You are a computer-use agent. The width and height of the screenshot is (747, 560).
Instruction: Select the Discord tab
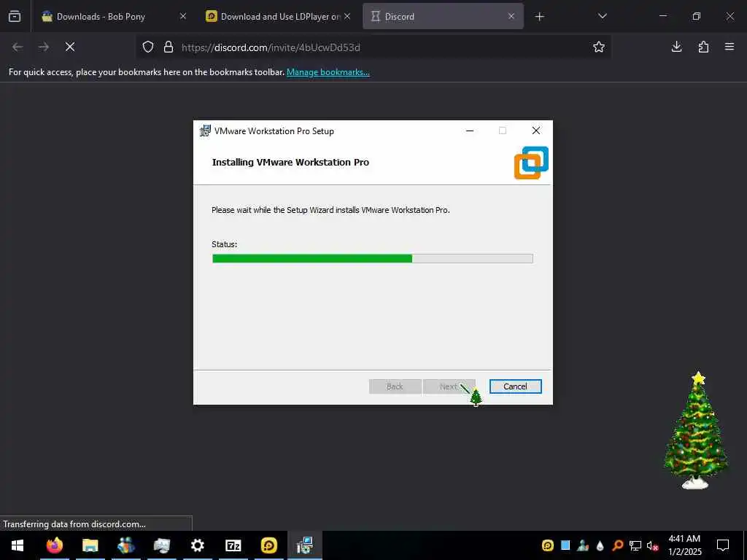tap(443, 16)
